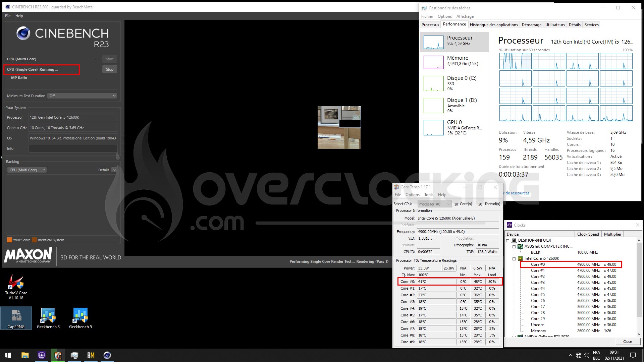Switch to Démarrage tab in Task Manager
The image size is (644, 362).
pos(531,24)
